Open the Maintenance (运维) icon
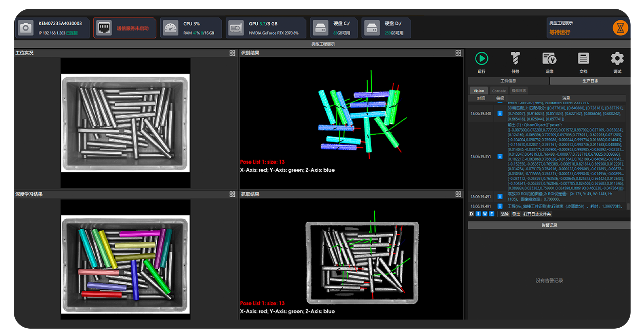644x336 pixels. [x=549, y=59]
